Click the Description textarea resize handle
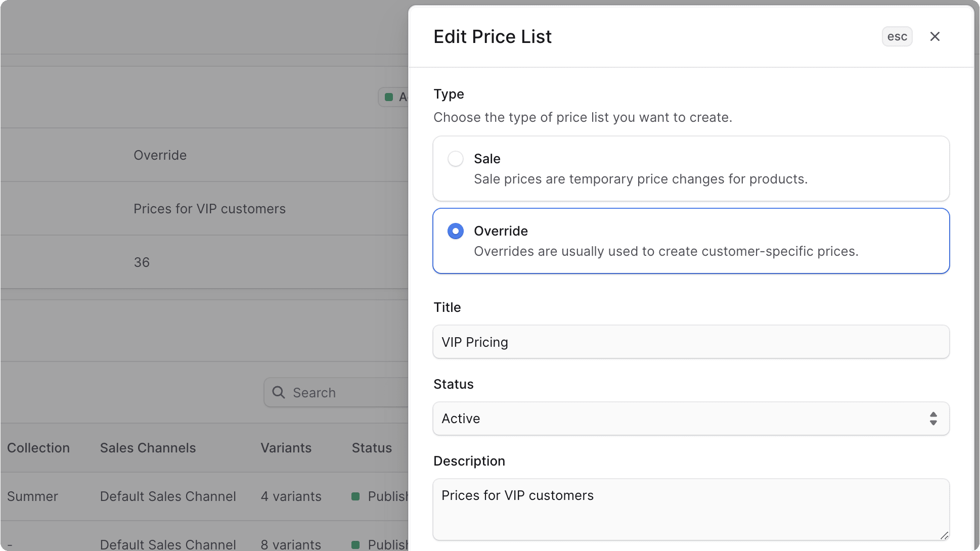980x551 pixels. pos(944,535)
